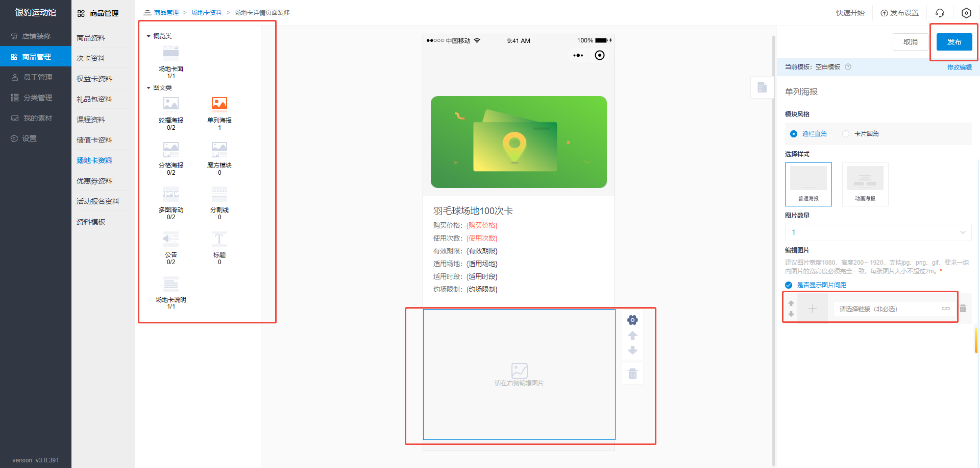The height and width of the screenshot is (468, 980).
Task: Select the 通栏直角 style radio button
Action: (794, 134)
